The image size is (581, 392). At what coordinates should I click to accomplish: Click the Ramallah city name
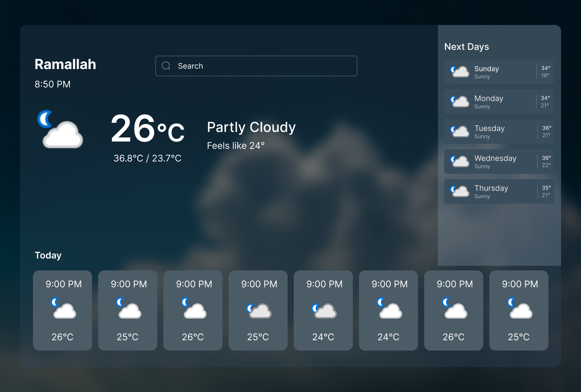65,64
